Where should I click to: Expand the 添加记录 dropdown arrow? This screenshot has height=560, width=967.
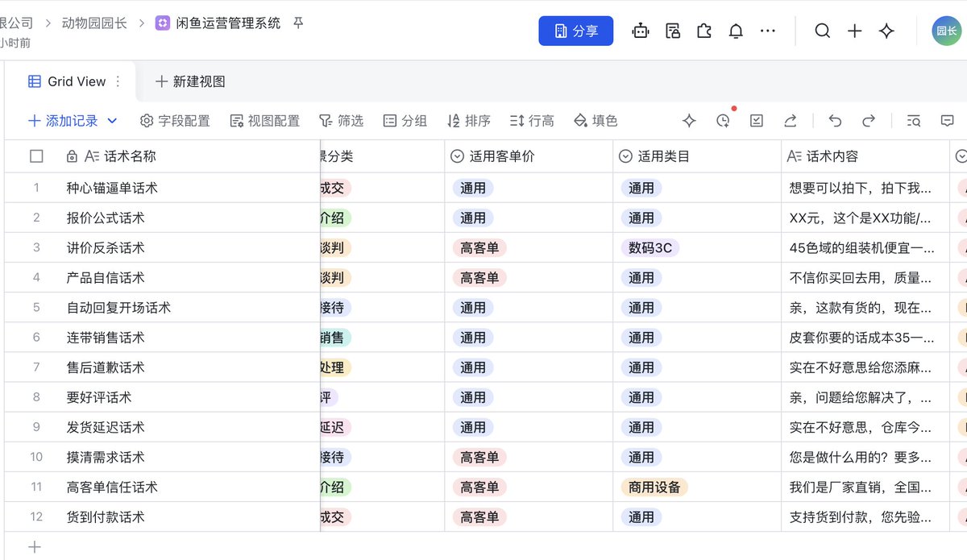[112, 121]
